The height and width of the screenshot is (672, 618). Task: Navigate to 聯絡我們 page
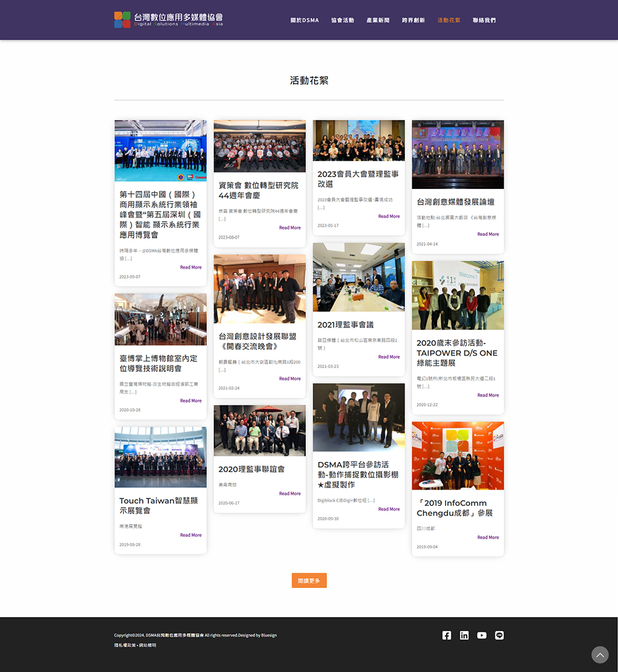pos(484,20)
